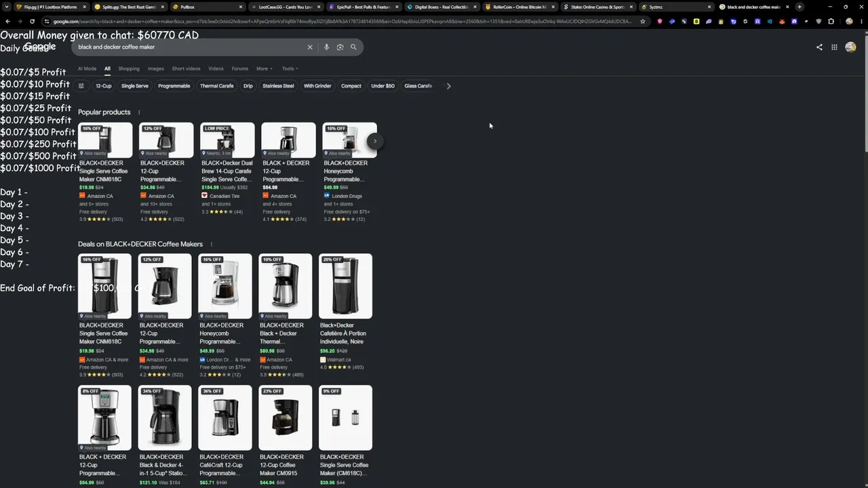Viewport: 868px width, 488px height.
Task: Open the Dual Brew 14-Cup Carafe product image
Action: pos(228,140)
